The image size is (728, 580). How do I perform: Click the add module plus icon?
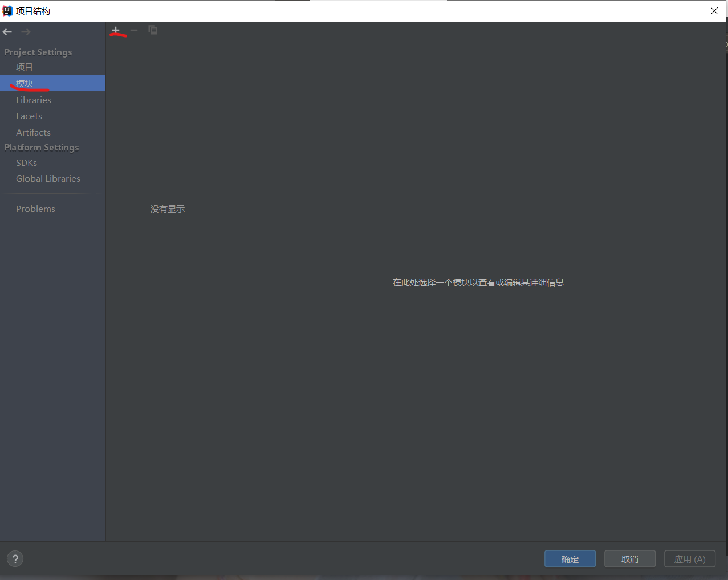click(116, 30)
